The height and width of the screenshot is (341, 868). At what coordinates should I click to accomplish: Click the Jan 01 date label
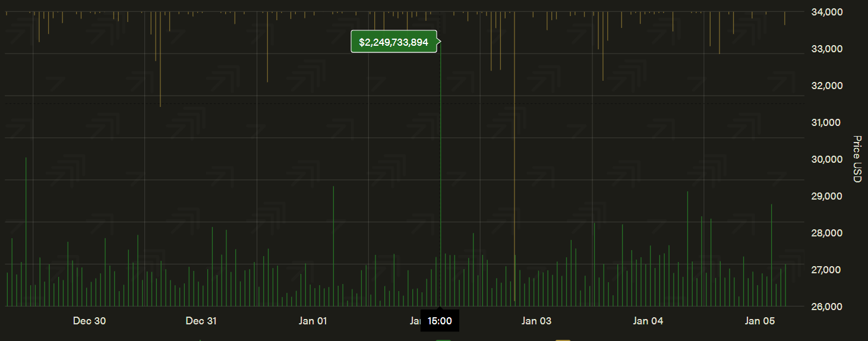pos(313,321)
